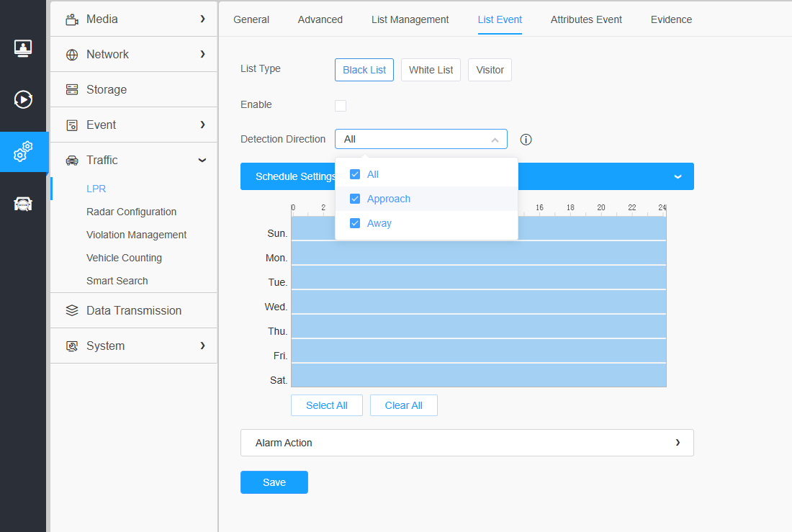This screenshot has width=792, height=532.
Task: Switch to the List Management tab
Action: pos(410,19)
